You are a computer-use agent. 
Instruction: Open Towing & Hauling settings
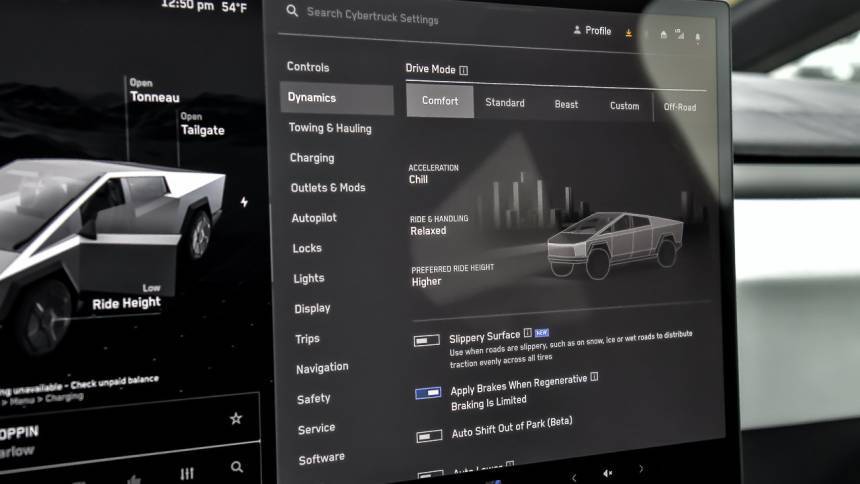[330, 128]
